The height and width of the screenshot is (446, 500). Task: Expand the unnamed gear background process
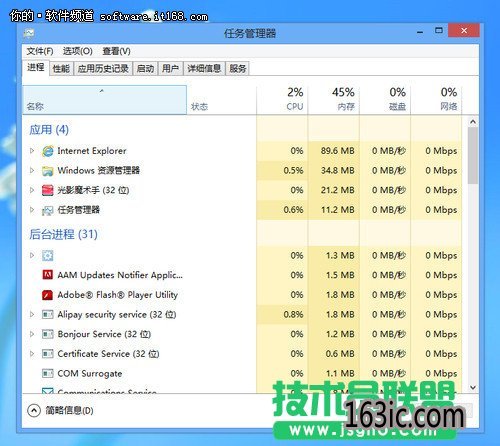coord(32,255)
